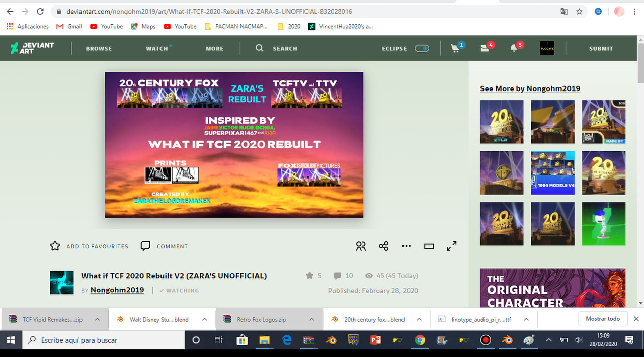This screenshot has width=644, height=357.
Task: Bookmark this page with the star icon
Action: tap(579, 11)
